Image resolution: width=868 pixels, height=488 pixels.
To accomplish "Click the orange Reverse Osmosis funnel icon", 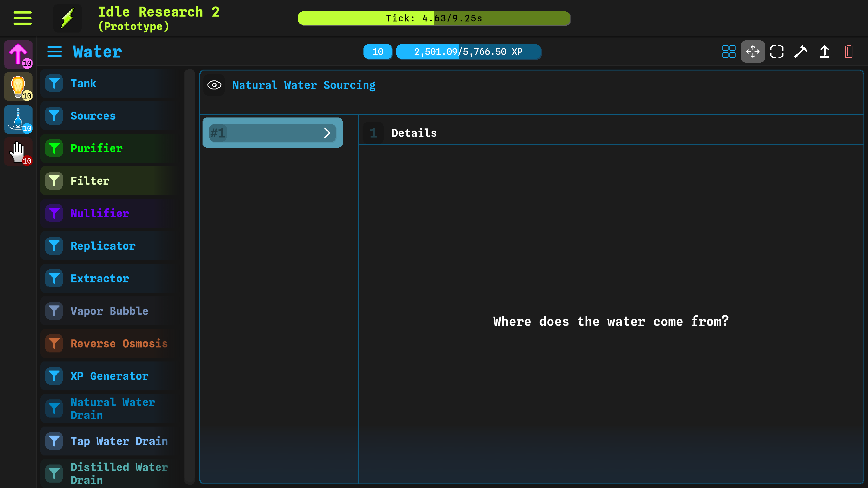I will 54,343.
